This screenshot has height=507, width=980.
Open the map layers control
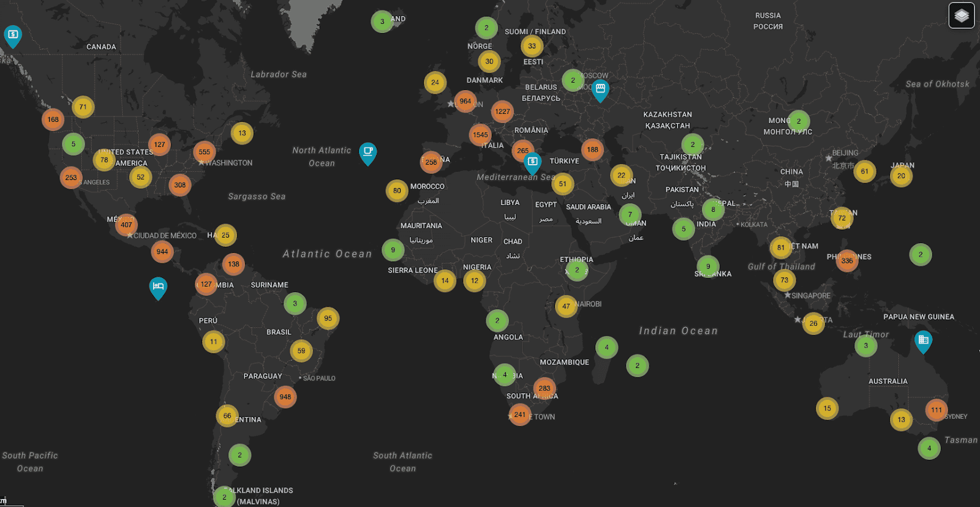tap(961, 16)
